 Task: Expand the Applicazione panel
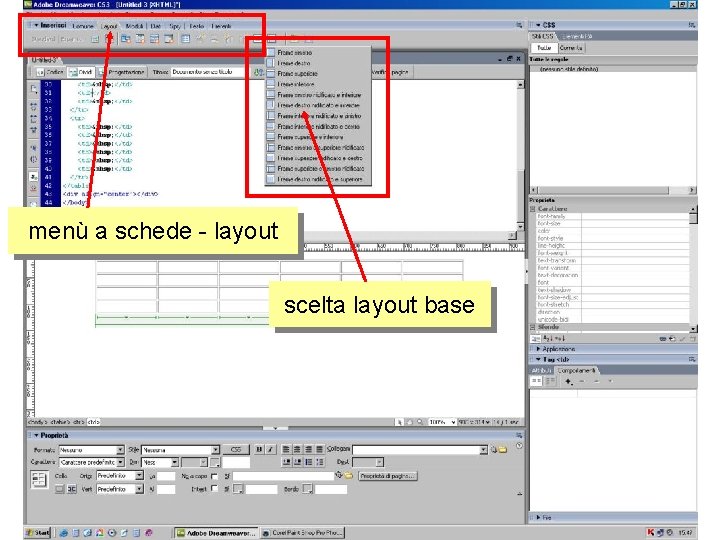[538, 349]
